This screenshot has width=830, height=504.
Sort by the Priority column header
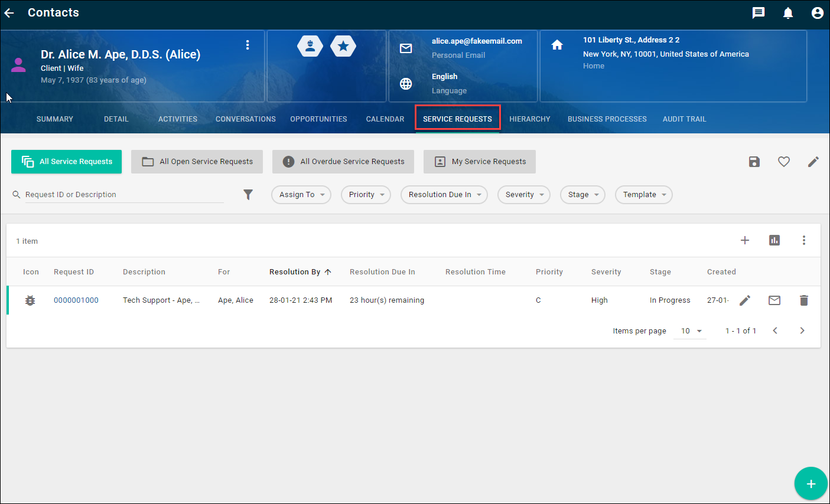tap(549, 272)
